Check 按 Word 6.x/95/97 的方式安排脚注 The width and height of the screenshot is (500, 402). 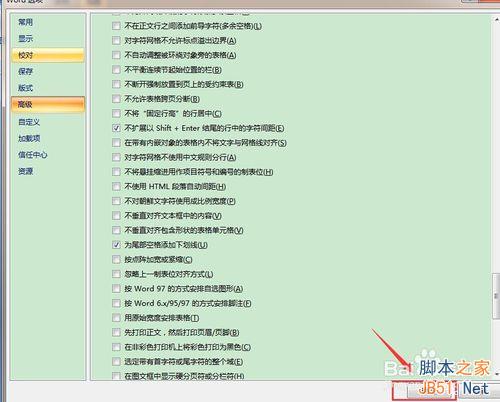coord(116,303)
